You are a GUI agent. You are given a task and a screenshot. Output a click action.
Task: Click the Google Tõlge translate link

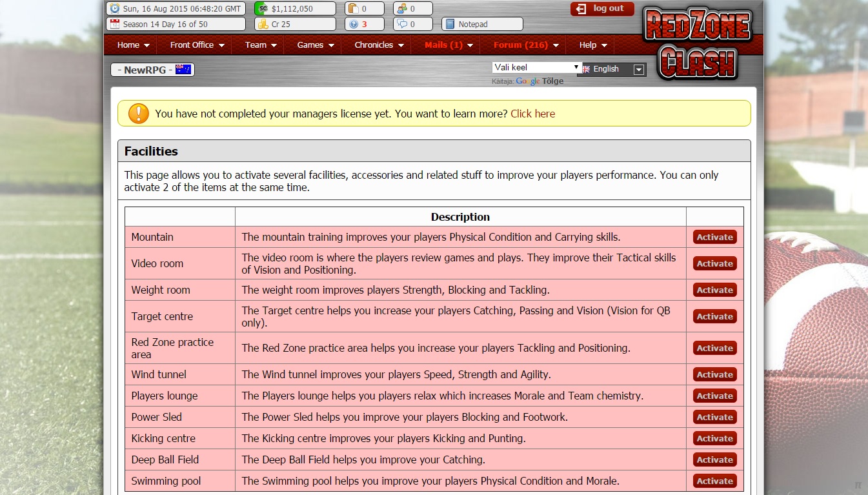tap(540, 81)
